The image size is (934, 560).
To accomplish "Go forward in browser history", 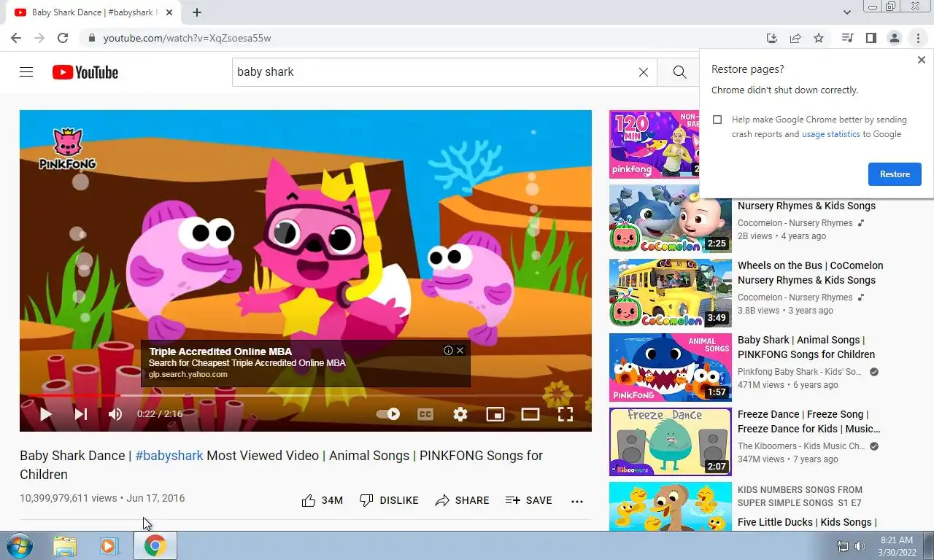I will (x=39, y=38).
